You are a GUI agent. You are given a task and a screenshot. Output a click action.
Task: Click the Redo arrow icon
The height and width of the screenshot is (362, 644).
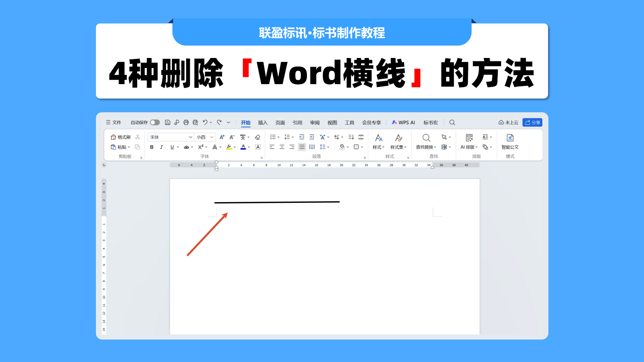(219, 122)
